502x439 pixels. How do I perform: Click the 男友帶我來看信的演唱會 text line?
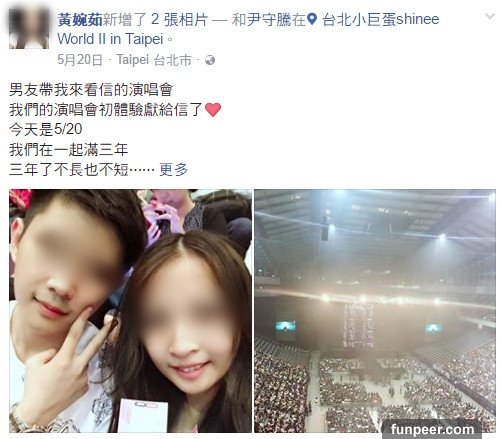[x=91, y=89]
